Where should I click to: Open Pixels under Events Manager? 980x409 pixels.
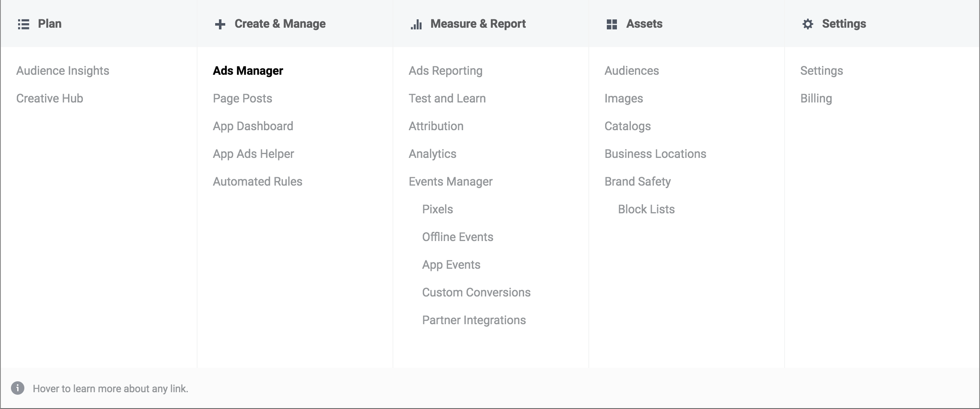[x=437, y=209]
